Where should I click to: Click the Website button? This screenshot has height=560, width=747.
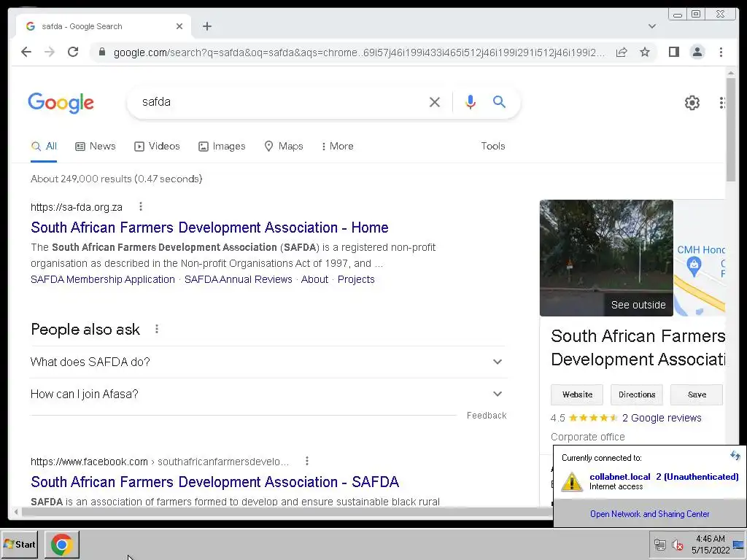tap(577, 394)
